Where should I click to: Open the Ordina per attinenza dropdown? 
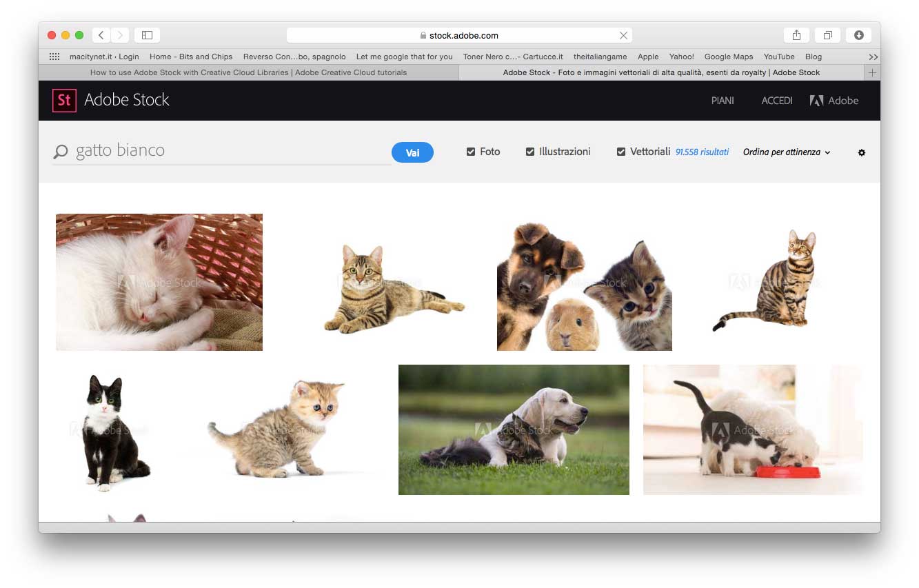coord(787,152)
